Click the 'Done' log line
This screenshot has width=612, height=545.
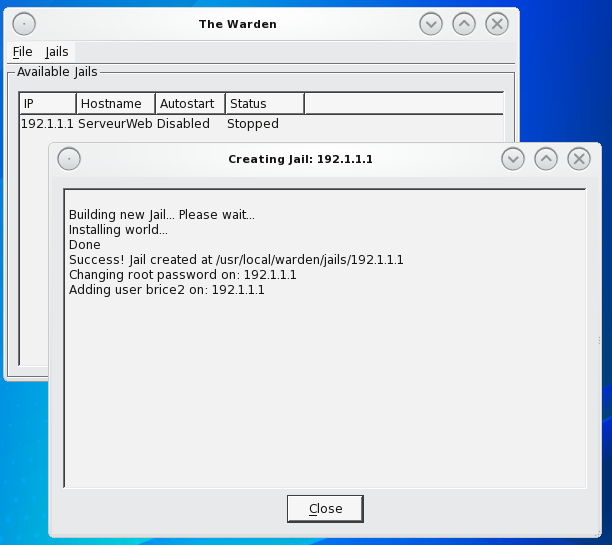pyautogui.click(x=85, y=245)
